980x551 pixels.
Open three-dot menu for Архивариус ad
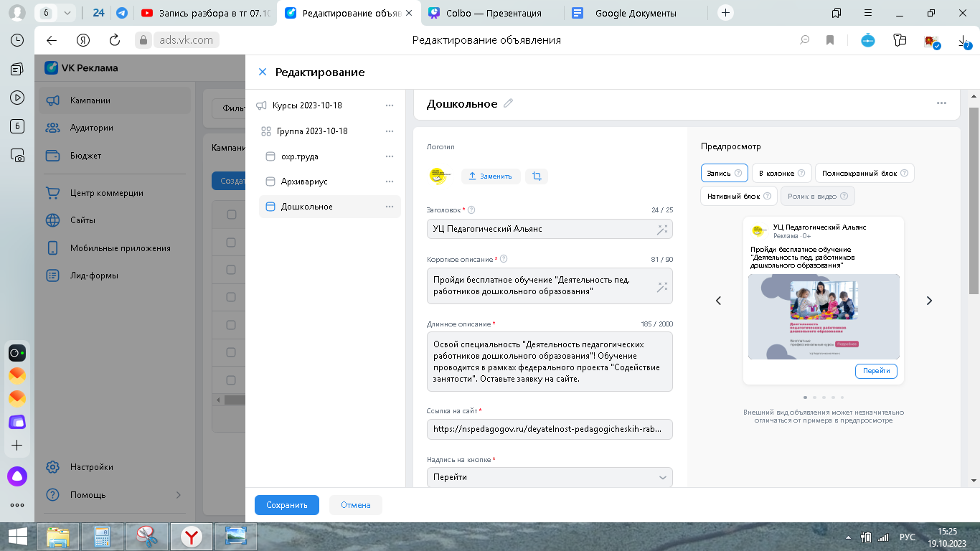click(x=390, y=182)
